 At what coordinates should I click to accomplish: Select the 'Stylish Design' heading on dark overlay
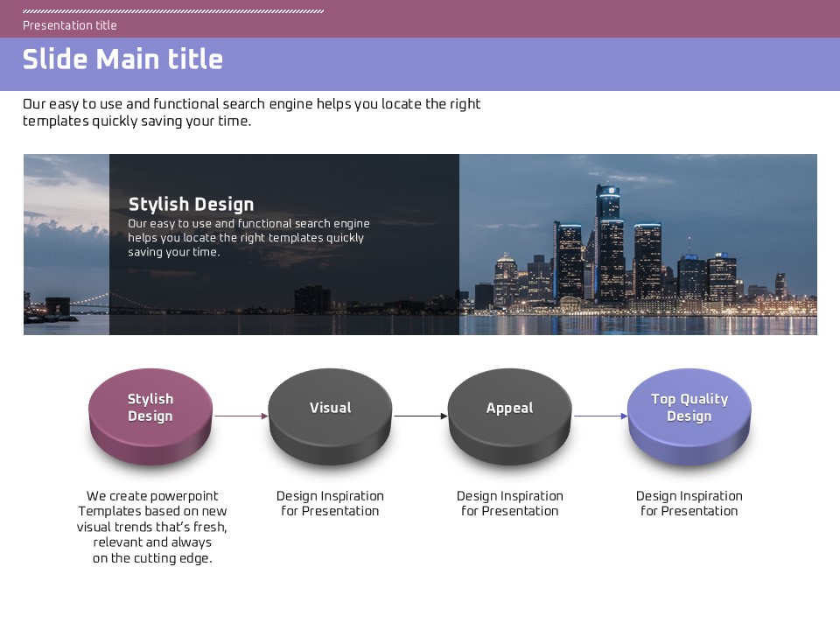point(191,205)
